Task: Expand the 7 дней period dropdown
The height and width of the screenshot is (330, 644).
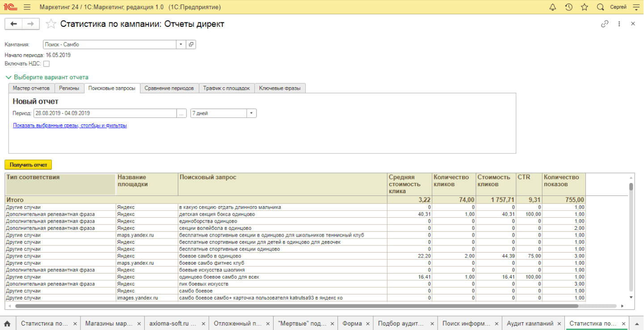Action: click(252, 113)
